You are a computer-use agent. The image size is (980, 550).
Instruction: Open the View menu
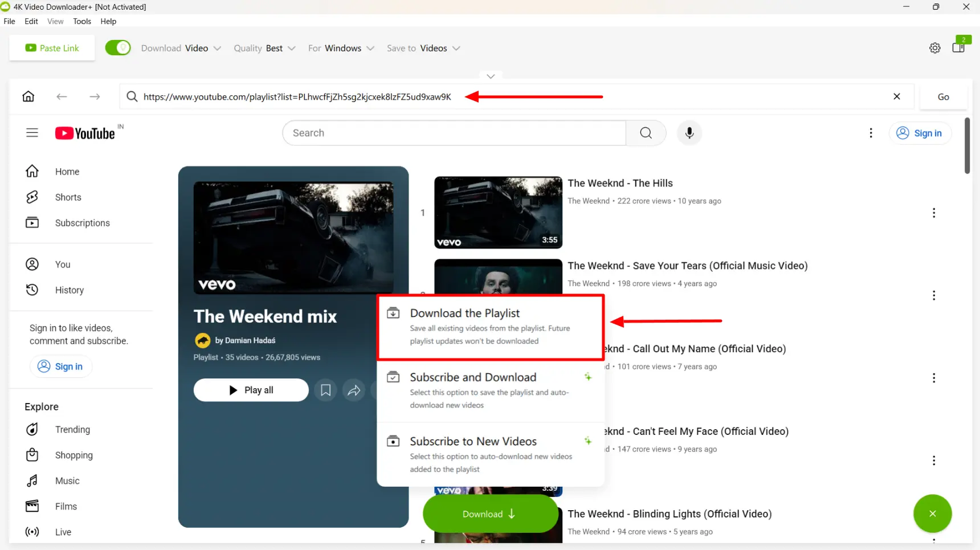55,21
